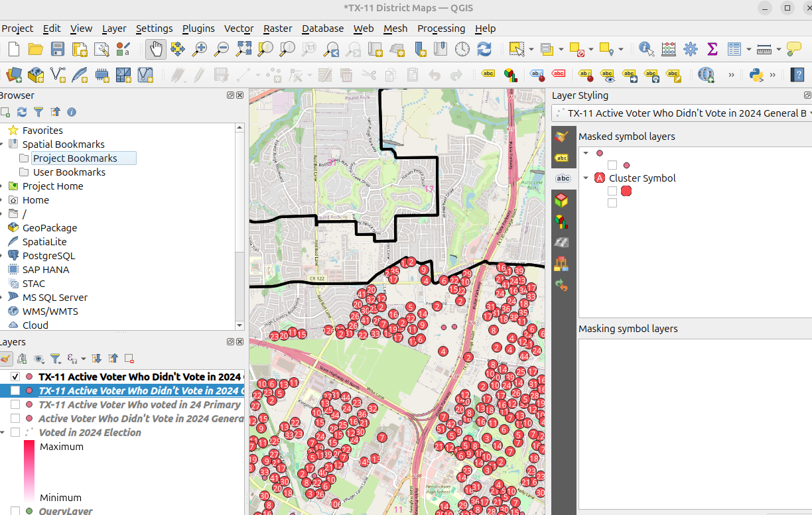Open the Vector menu

coord(239,29)
